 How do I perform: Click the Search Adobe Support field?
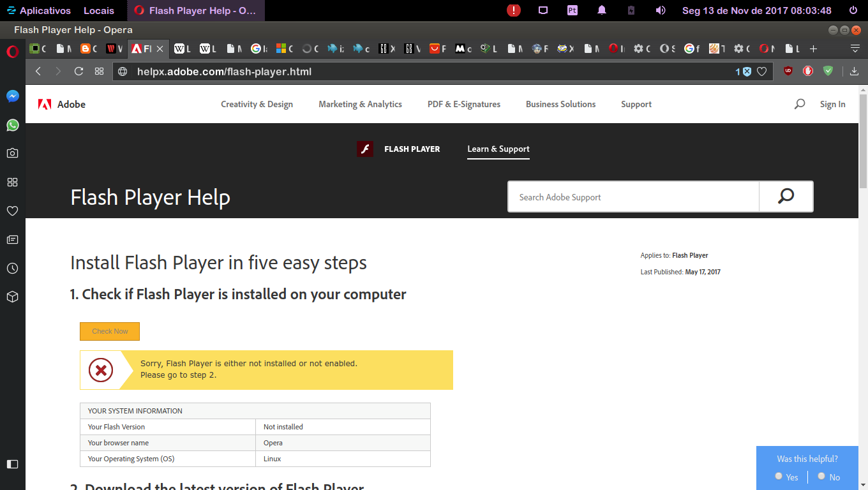coord(633,197)
